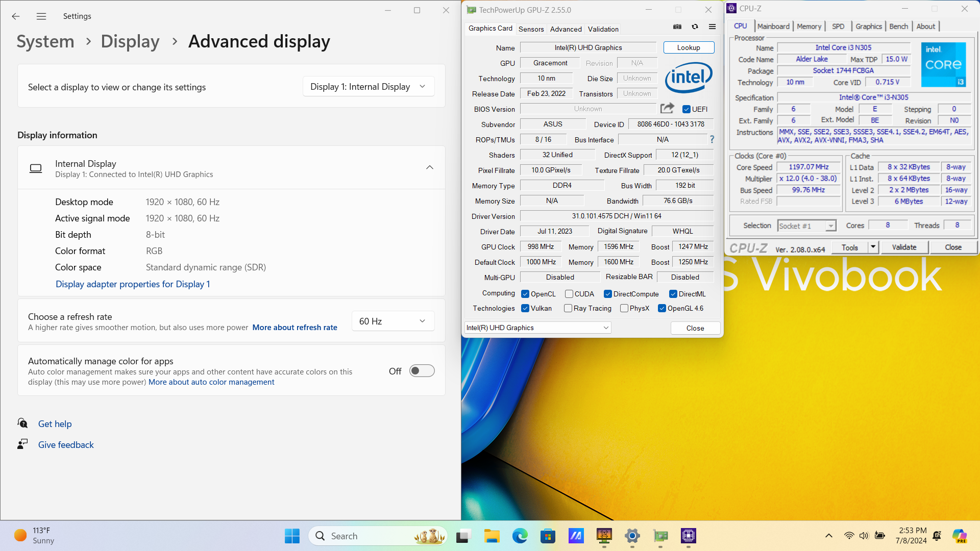Image resolution: width=980 pixels, height=551 pixels.
Task: Click the Intel logo in GPU-Z
Action: point(689,77)
